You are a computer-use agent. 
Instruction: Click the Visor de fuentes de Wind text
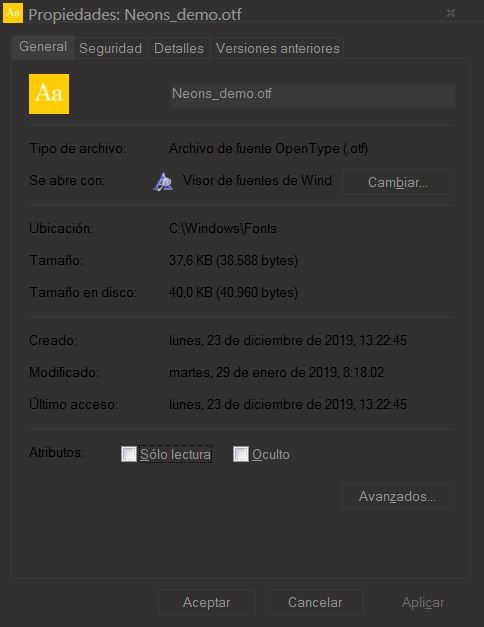tap(257, 180)
